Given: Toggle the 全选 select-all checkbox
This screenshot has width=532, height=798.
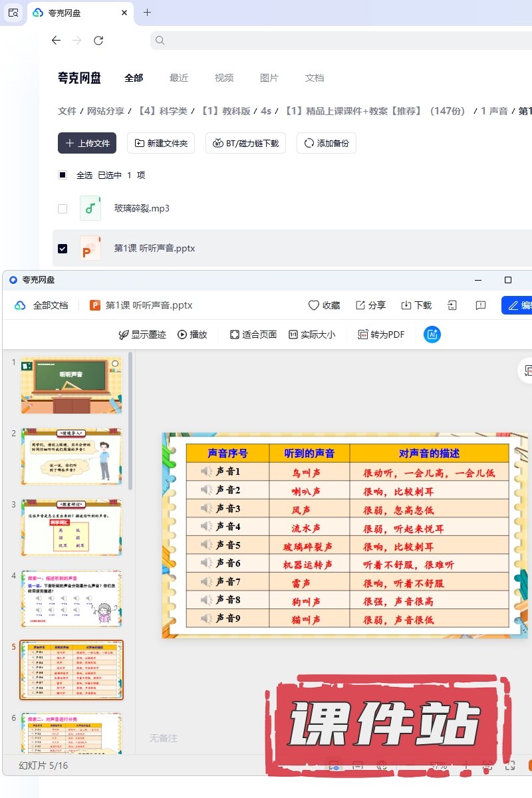Looking at the screenshot, I should tap(63, 175).
